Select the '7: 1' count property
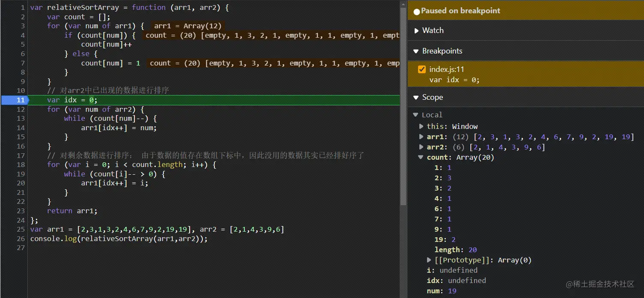This screenshot has height=298, width=644. coord(443,219)
